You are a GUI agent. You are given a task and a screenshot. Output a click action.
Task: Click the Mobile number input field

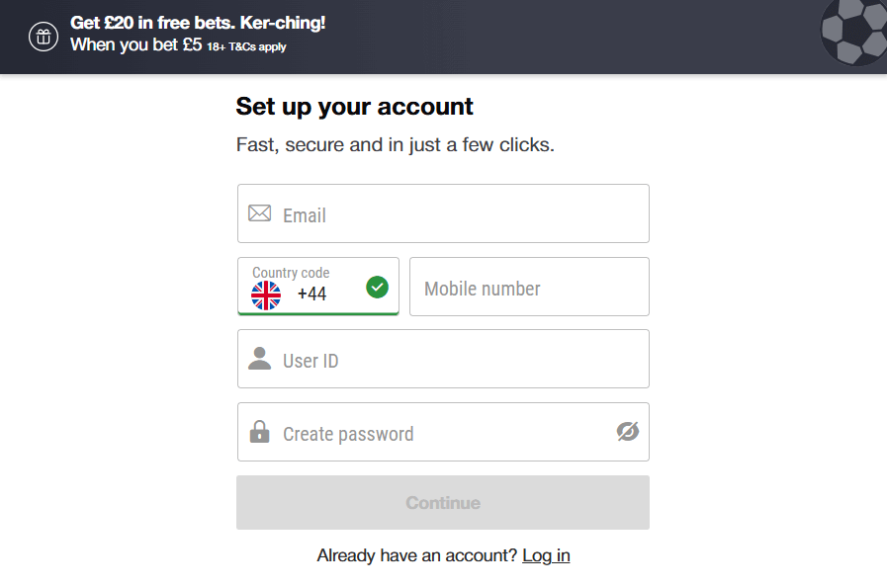pyautogui.click(x=529, y=287)
